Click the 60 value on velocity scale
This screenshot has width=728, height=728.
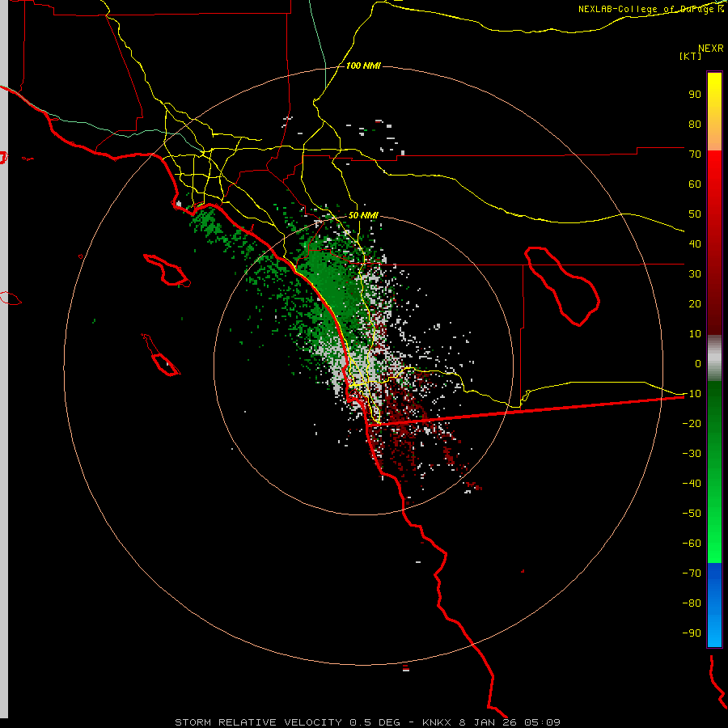pos(695,184)
